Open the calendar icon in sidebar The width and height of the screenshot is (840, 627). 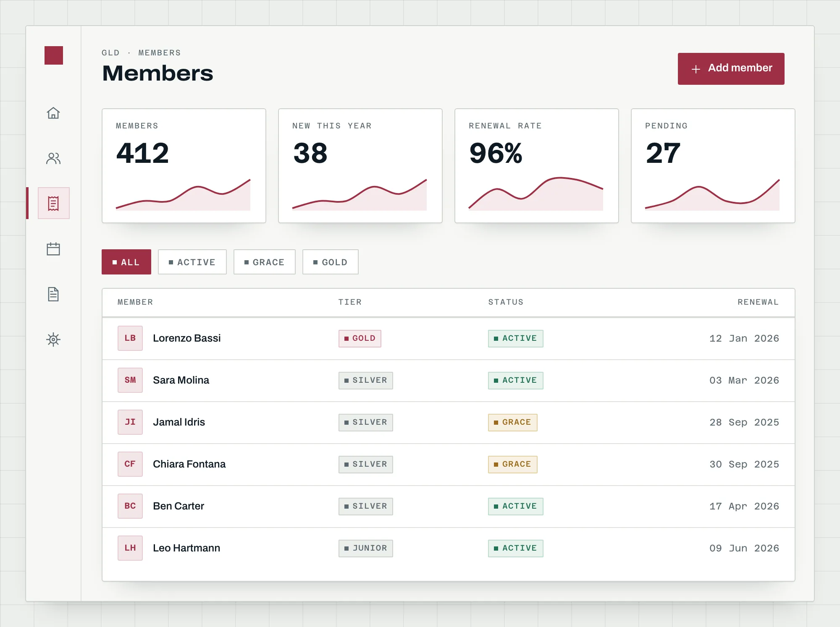(53, 249)
